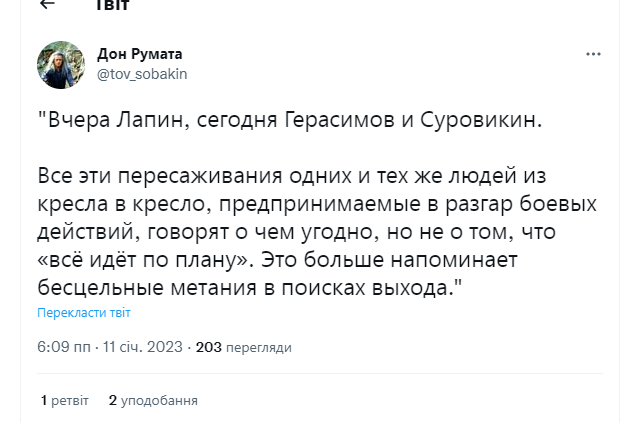Click the Твіт header title
This screenshot has height=423, width=644.
pyautogui.click(x=110, y=4)
